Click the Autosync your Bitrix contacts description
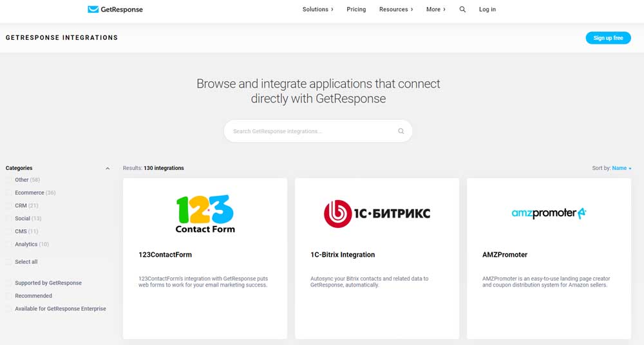This screenshot has height=345, width=644. point(369,282)
